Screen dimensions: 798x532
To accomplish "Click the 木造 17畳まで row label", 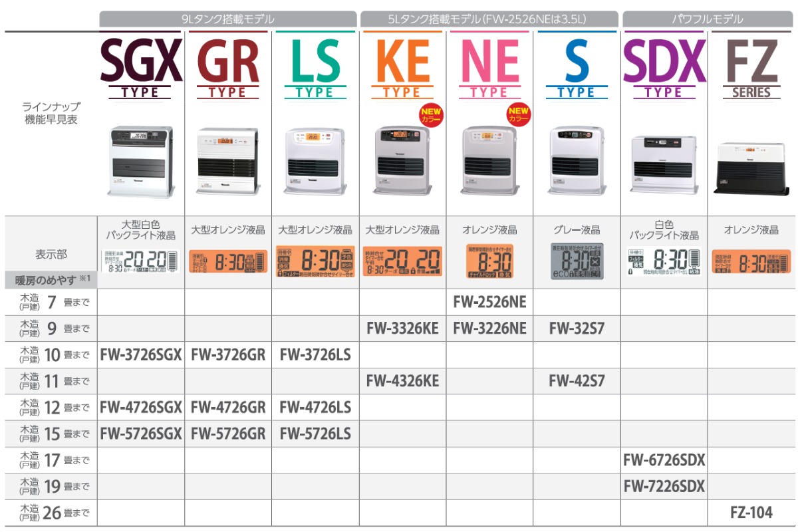I will coord(54,461).
